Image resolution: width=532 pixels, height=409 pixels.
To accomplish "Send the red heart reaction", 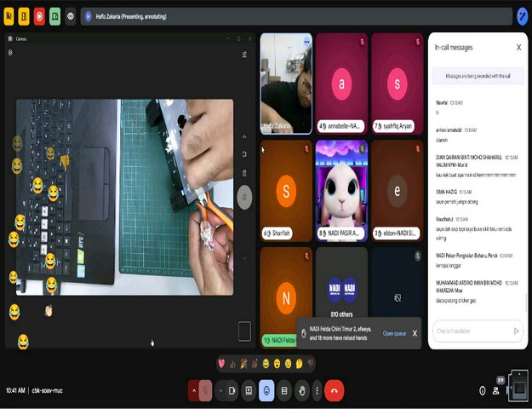I will [221, 364].
